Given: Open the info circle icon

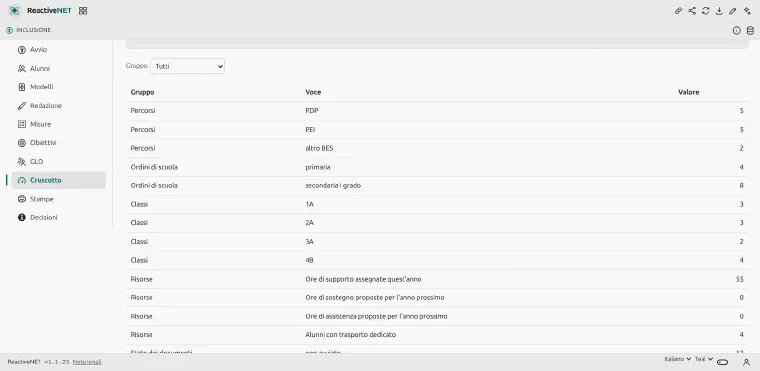Looking at the screenshot, I should [737, 31].
